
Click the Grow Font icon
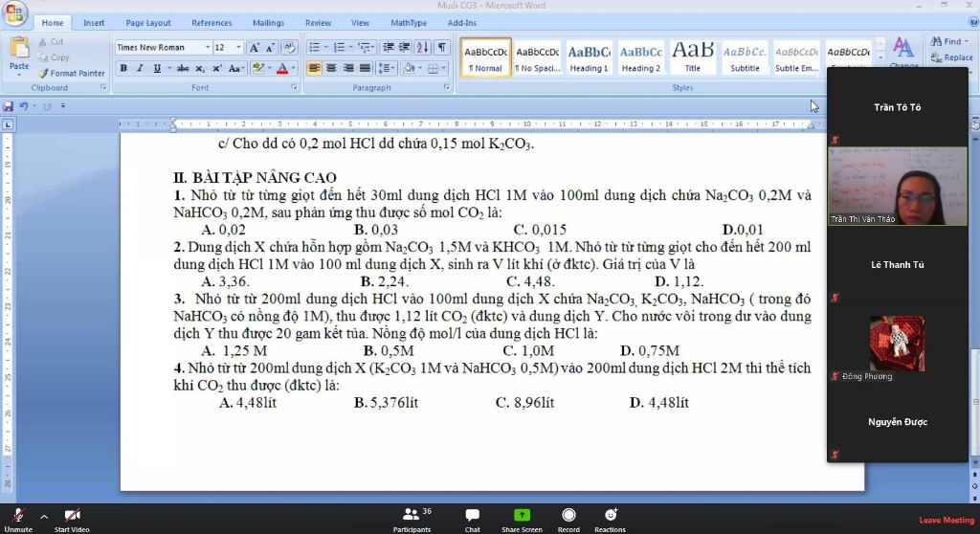coord(255,48)
